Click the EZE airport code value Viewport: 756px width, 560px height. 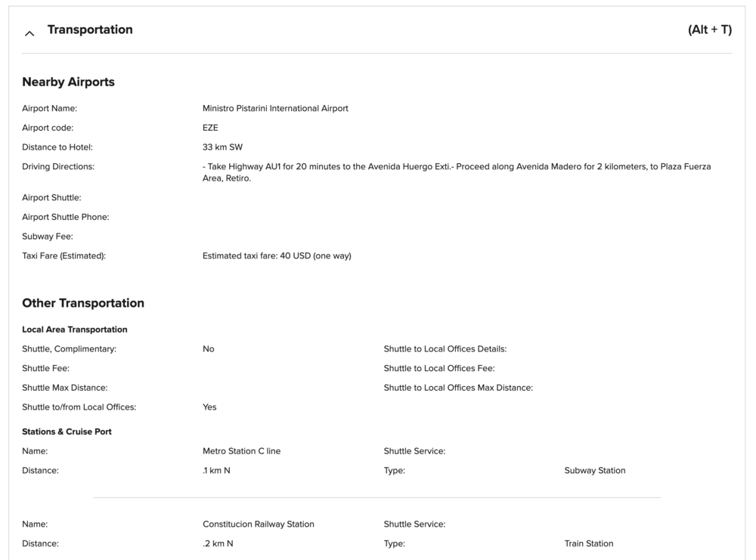point(210,128)
